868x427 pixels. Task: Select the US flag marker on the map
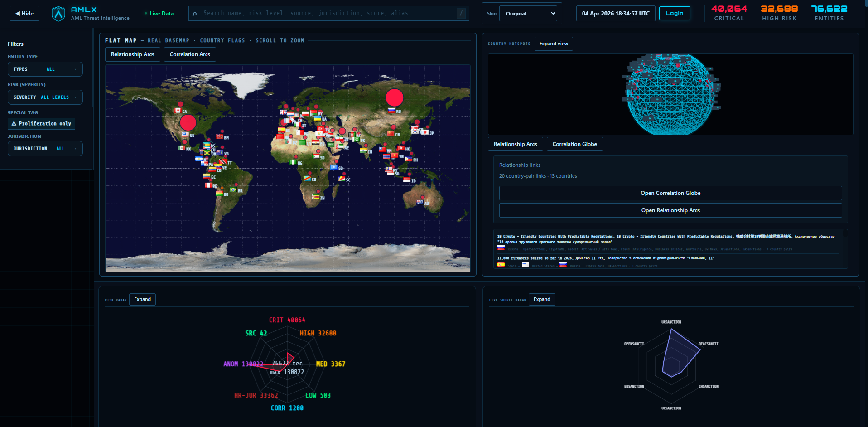(x=185, y=134)
